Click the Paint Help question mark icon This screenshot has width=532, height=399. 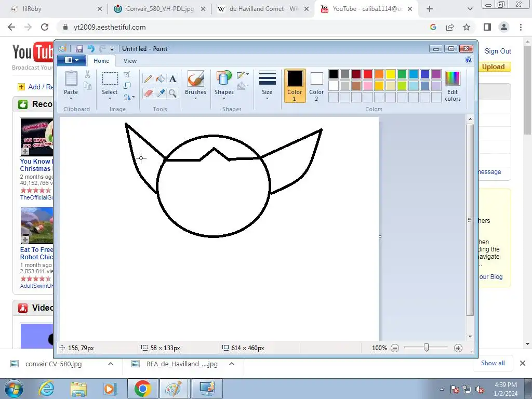coord(469,60)
